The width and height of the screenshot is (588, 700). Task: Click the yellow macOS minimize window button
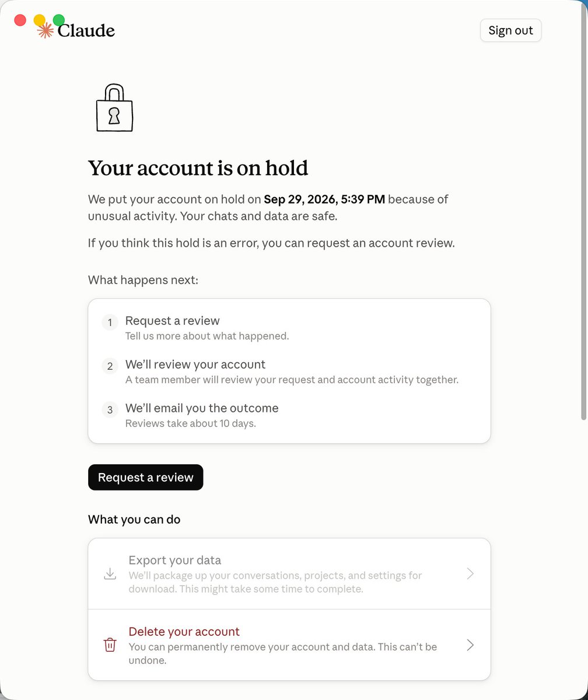tap(40, 20)
